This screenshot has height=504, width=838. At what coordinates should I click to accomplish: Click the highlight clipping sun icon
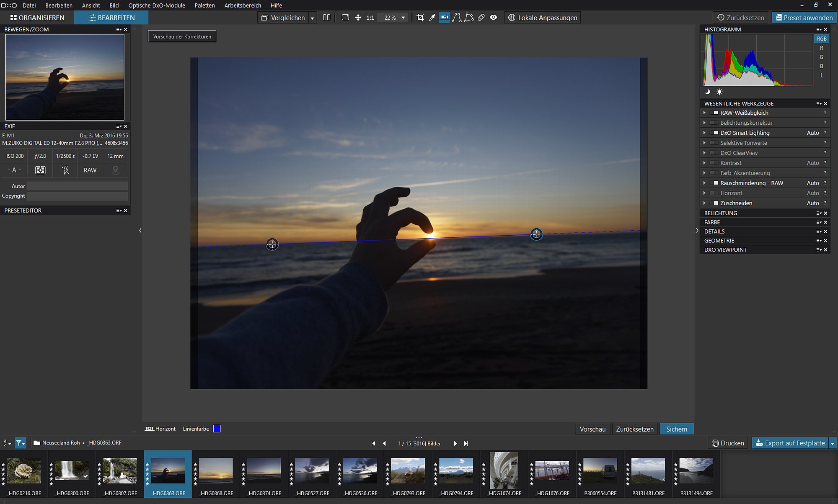tap(719, 92)
